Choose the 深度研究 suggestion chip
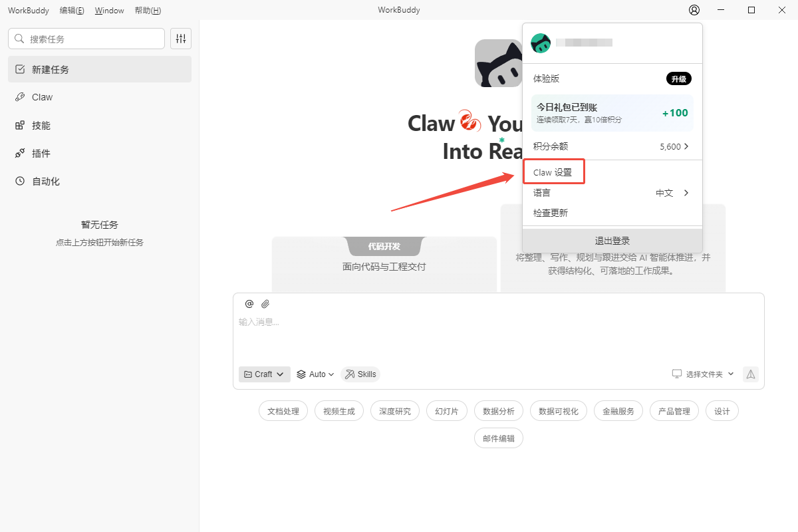This screenshot has height=532, width=798. point(395,411)
